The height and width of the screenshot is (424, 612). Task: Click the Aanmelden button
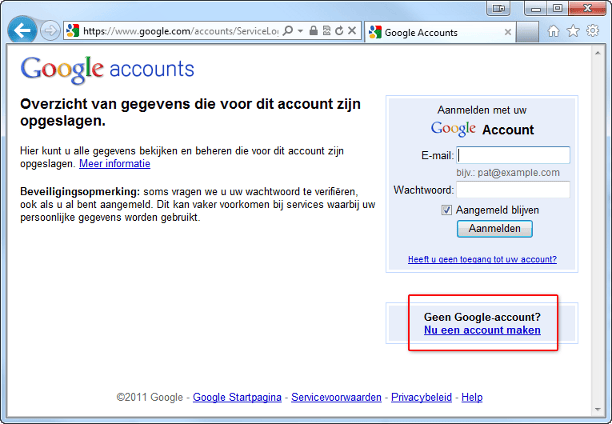tap(495, 229)
